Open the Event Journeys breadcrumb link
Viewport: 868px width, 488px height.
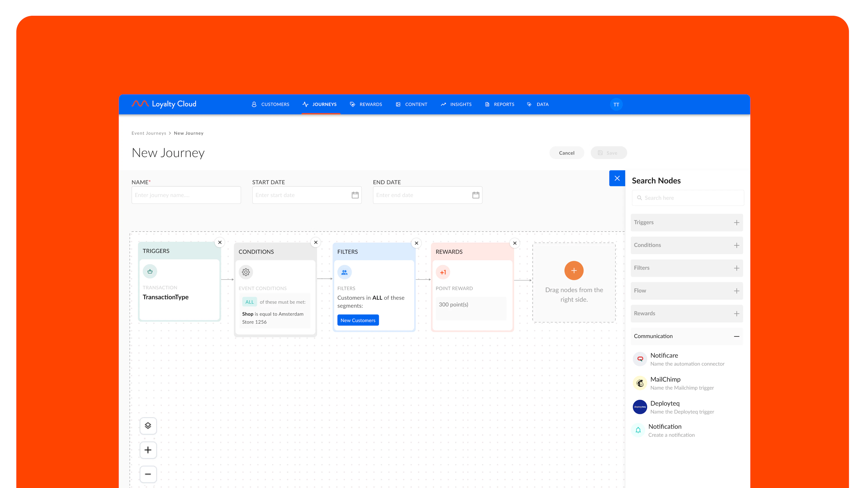click(x=149, y=133)
